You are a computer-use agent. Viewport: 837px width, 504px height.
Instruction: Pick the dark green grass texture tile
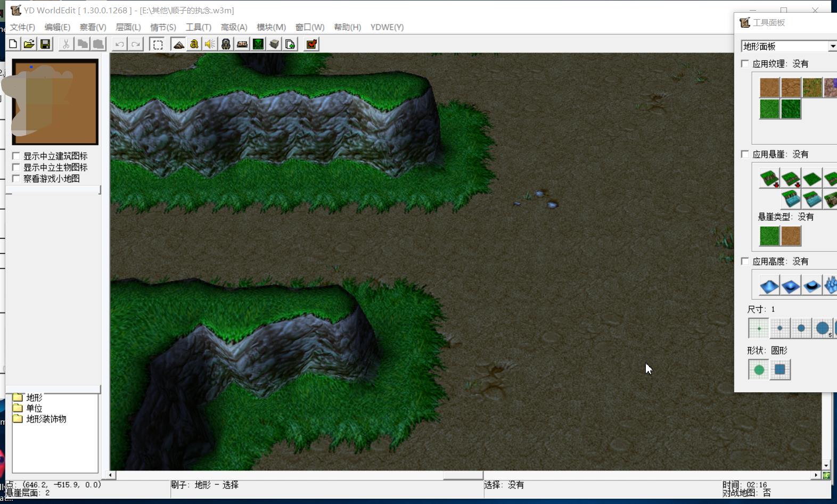point(791,109)
